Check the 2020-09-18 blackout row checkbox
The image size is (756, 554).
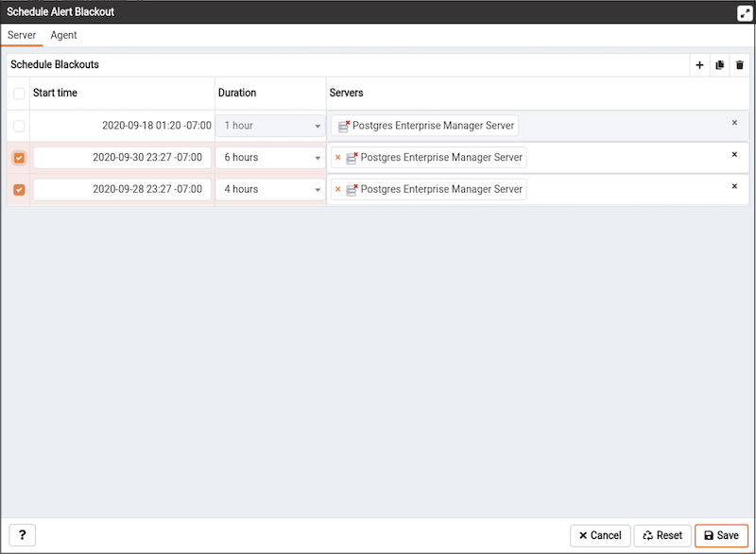pyautogui.click(x=19, y=126)
